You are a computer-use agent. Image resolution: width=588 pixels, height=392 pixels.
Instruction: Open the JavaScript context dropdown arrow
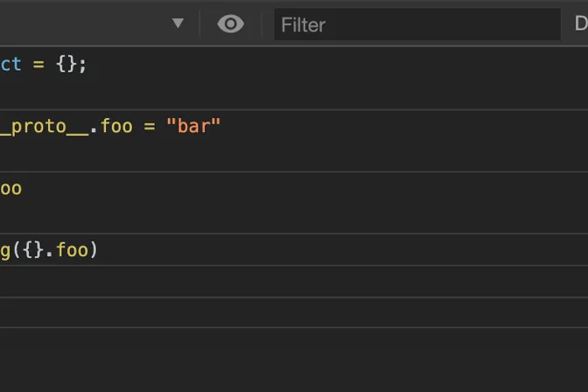[178, 24]
